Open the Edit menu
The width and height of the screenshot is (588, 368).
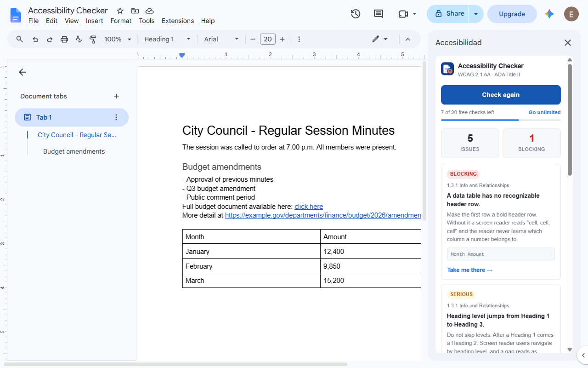(51, 21)
